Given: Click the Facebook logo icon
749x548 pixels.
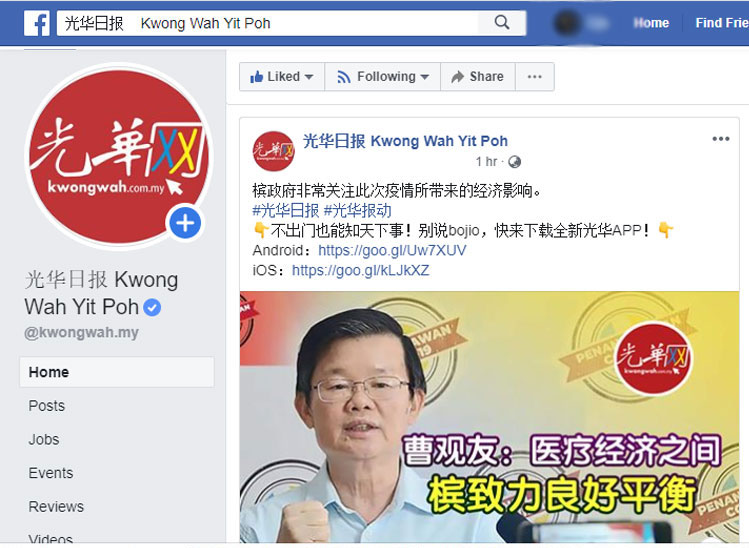Looking at the screenshot, I should (37, 23).
